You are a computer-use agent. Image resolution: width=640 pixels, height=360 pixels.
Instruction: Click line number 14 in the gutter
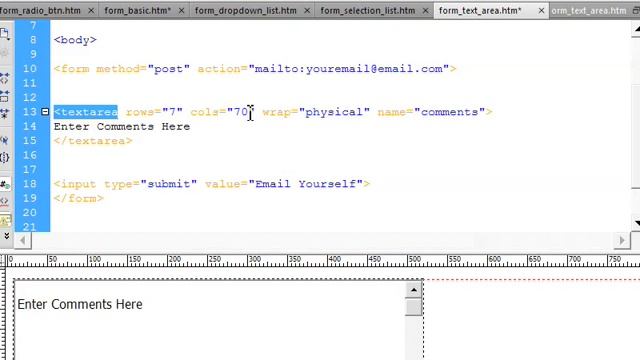(29, 127)
